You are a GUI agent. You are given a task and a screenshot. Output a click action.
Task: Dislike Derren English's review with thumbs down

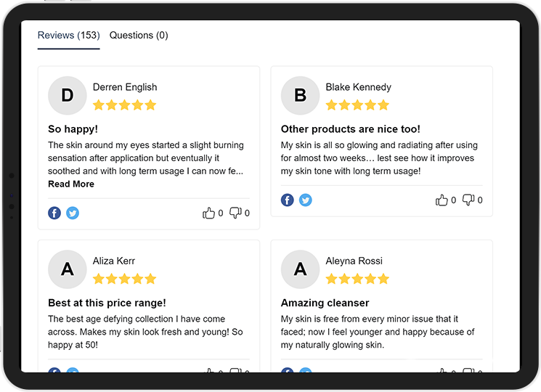coord(235,213)
